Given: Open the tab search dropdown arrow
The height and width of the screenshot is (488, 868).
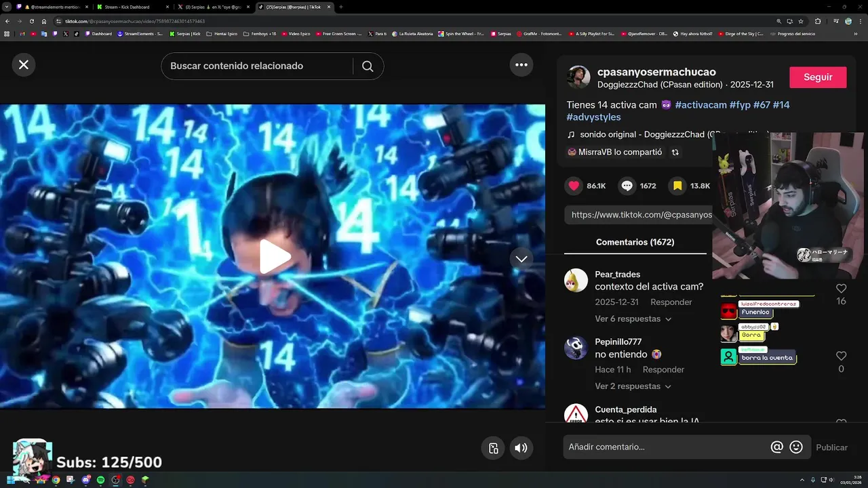Looking at the screenshot, I should [x=7, y=7].
